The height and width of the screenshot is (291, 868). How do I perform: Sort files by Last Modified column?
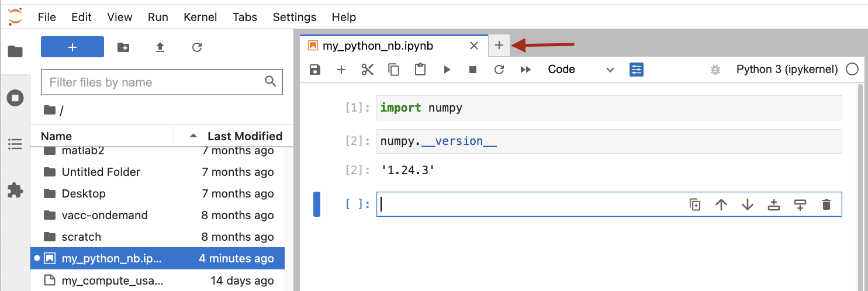[x=234, y=136]
